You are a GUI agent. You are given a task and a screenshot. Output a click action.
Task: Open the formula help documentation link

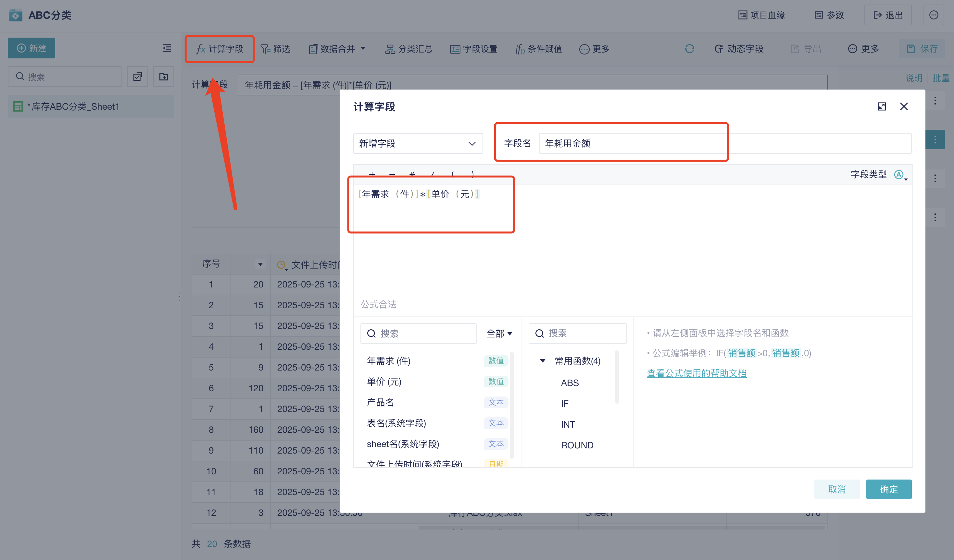(697, 373)
